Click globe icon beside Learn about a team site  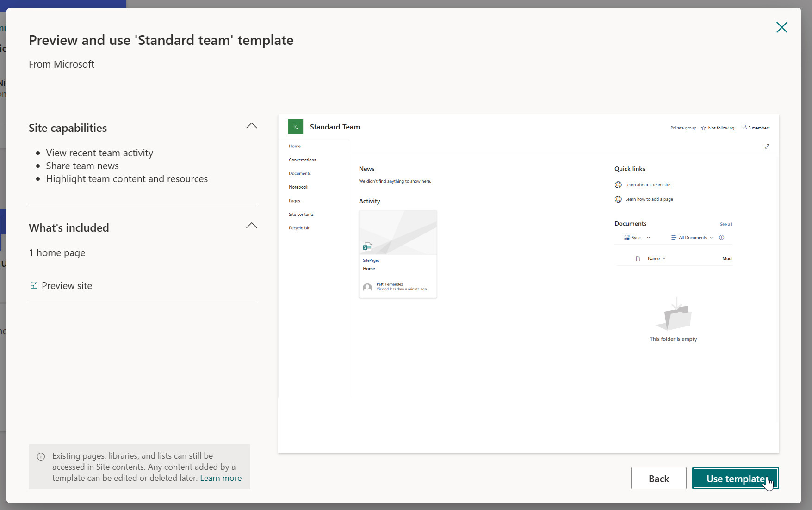click(618, 185)
